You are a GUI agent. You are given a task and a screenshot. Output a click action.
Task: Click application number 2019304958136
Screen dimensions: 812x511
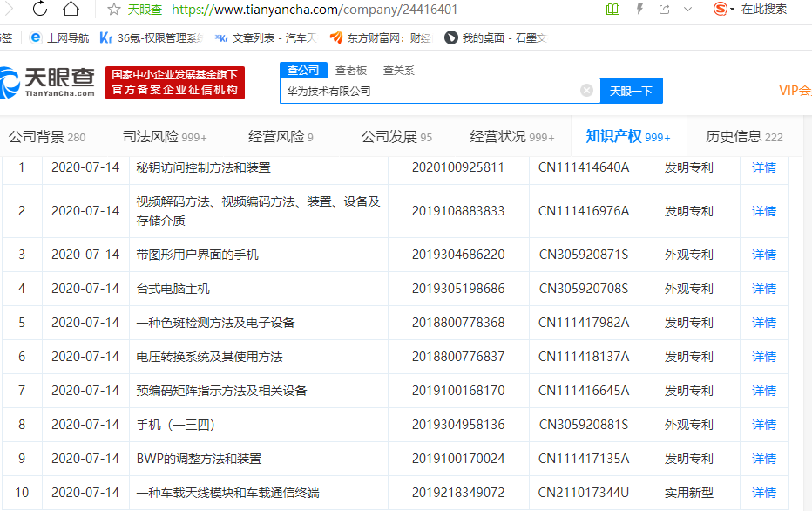pyautogui.click(x=457, y=425)
